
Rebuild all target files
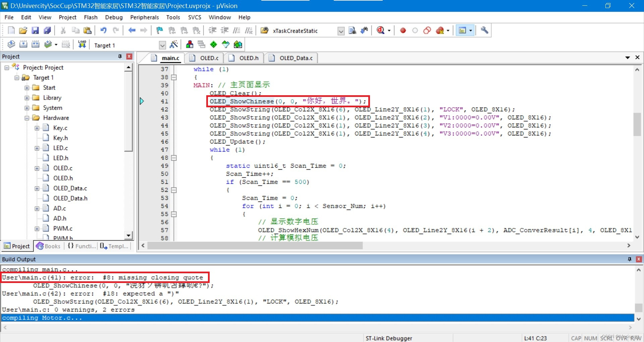[x=35, y=44]
